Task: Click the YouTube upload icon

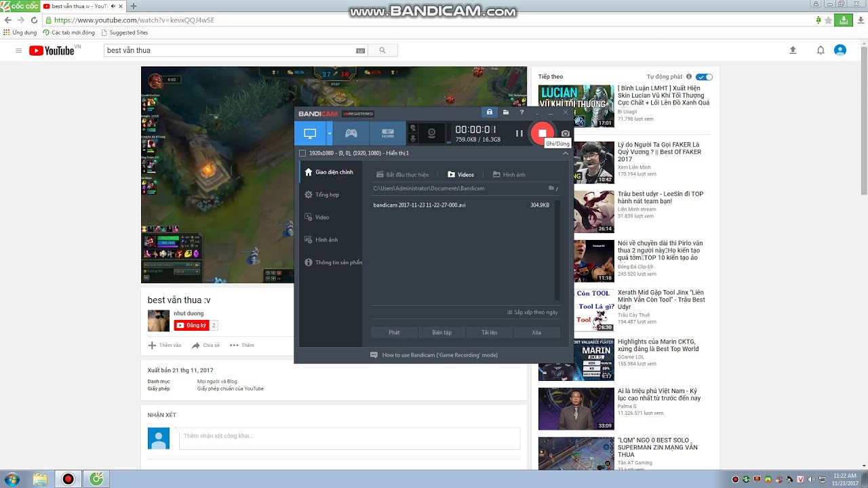Action: 793,50
